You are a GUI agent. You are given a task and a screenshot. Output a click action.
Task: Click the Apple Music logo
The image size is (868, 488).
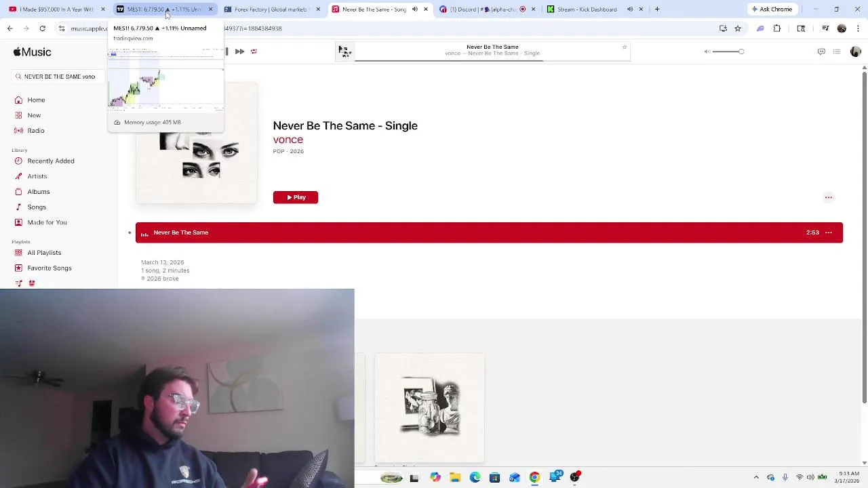[x=32, y=52]
